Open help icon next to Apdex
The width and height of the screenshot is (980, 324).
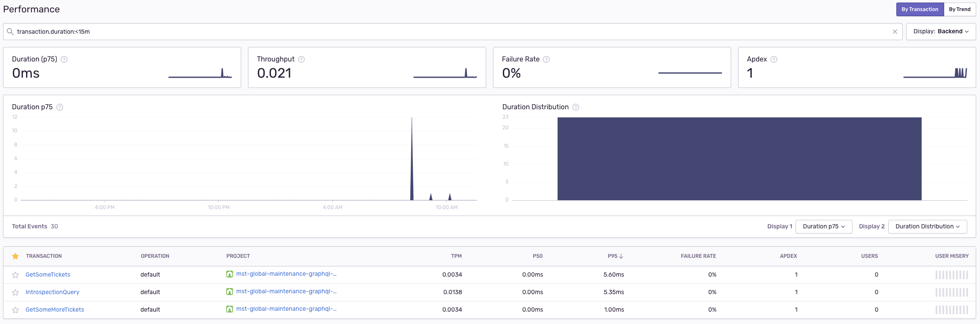pyautogui.click(x=774, y=59)
